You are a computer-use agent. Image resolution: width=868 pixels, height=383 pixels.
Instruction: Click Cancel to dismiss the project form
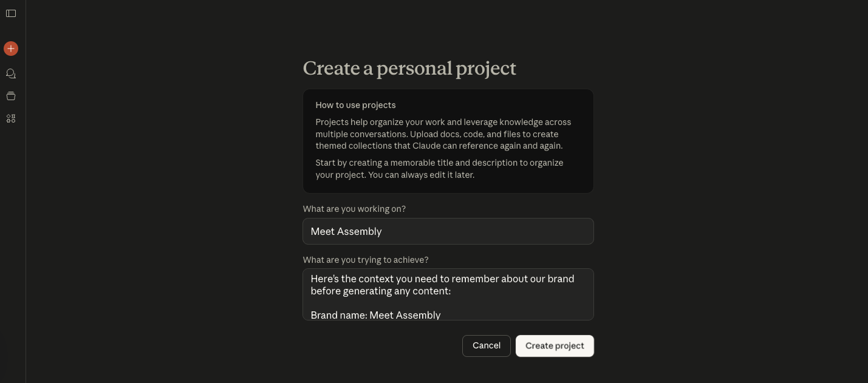(486, 345)
